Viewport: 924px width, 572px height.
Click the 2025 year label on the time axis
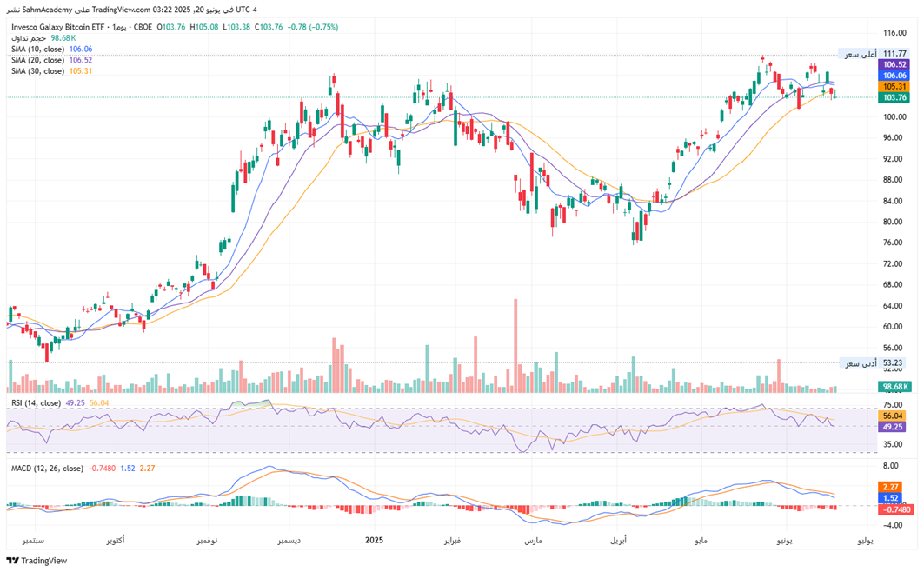(x=374, y=540)
